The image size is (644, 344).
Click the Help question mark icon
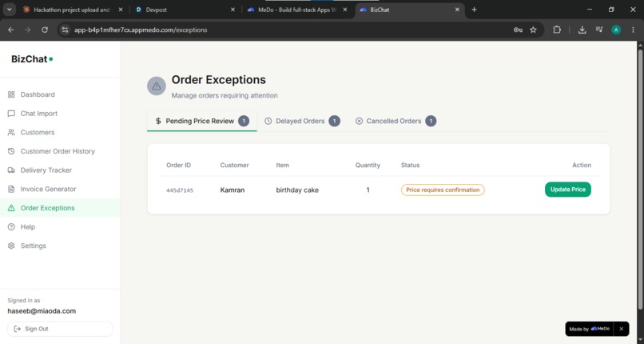pyautogui.click(x=11, y=227)
